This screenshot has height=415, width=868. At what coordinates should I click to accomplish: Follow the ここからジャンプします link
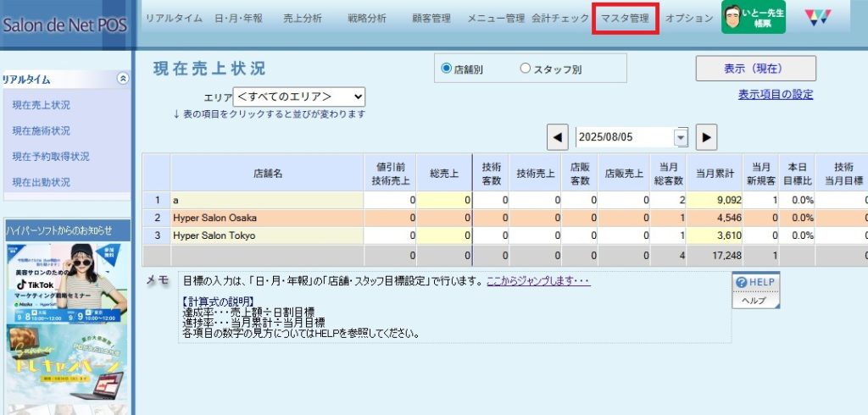pyautogui.click(x=538, y=281)
